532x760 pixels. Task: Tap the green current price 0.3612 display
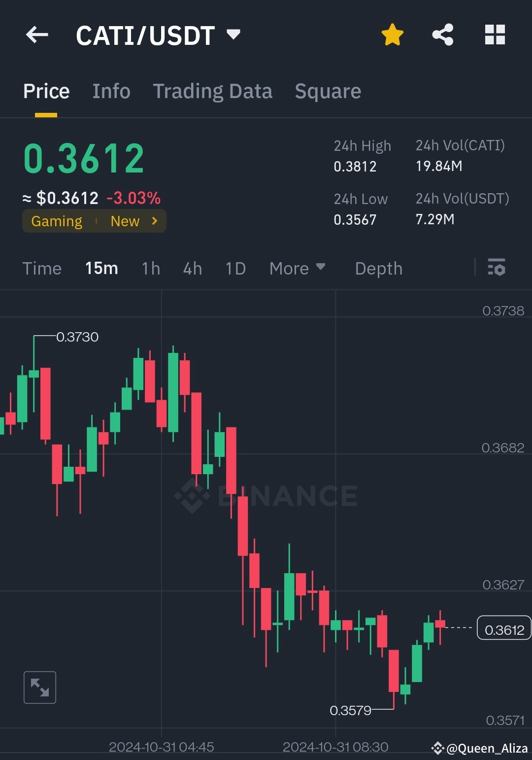(x=83, y=157)
